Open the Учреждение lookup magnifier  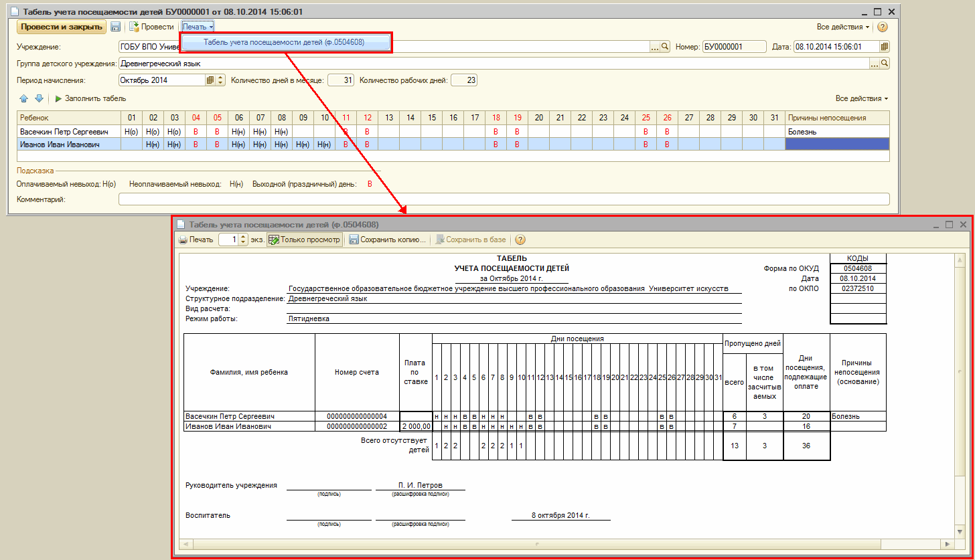tap(665, 47)
